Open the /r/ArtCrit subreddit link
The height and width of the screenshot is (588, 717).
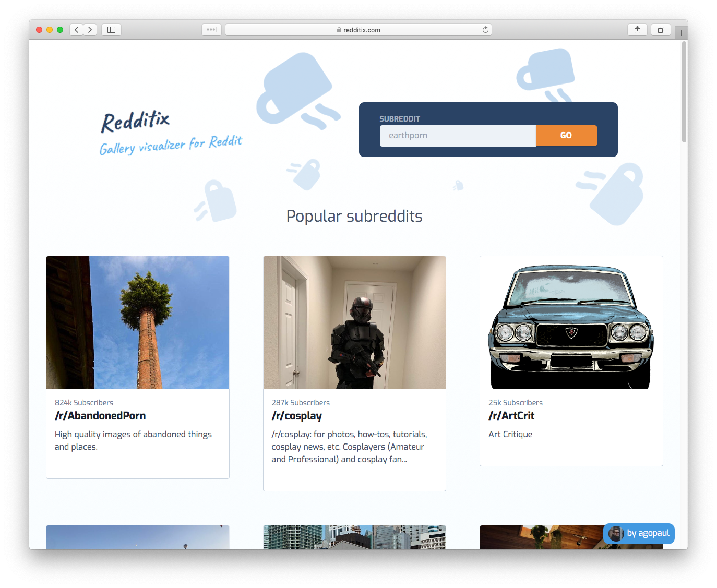[511, 416]
